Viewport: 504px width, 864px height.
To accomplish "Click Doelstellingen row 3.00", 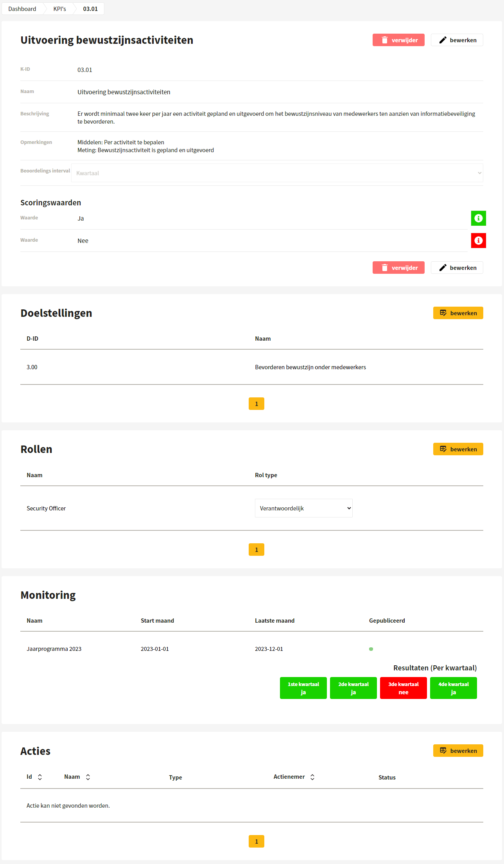I will point(252,367).
